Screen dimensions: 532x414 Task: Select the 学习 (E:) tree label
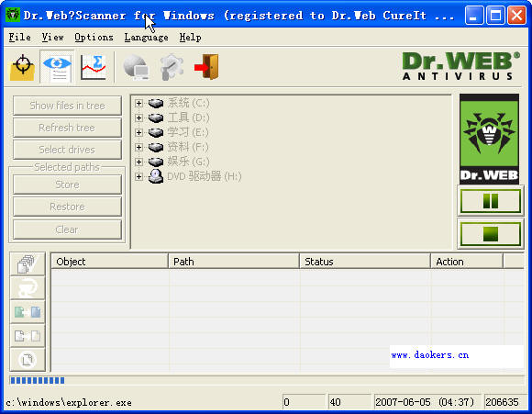pos(188,132)
